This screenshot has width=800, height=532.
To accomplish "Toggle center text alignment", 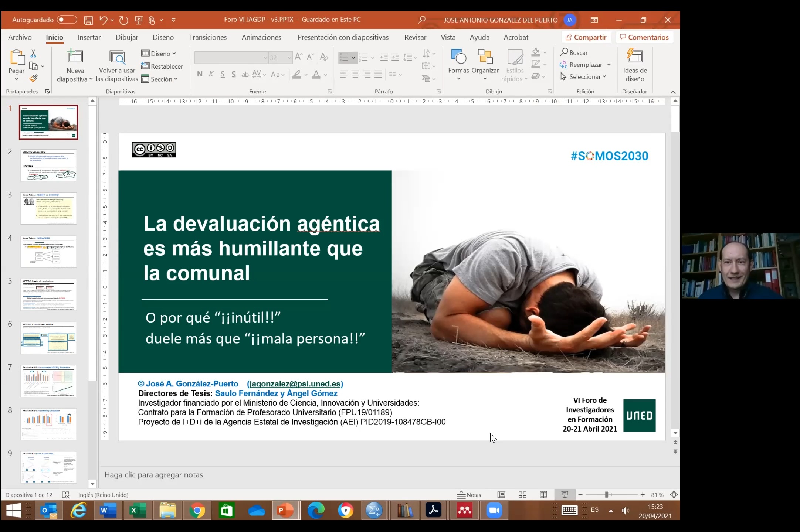I will 355,74.
